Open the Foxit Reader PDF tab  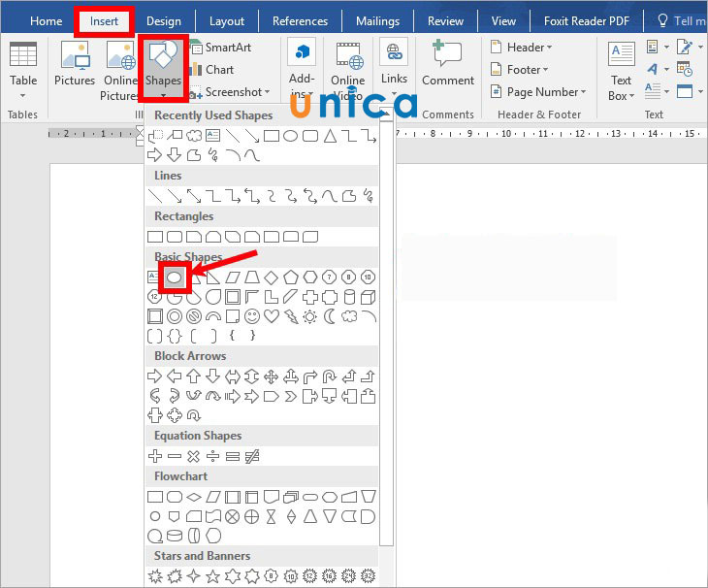tap(586, 21)
